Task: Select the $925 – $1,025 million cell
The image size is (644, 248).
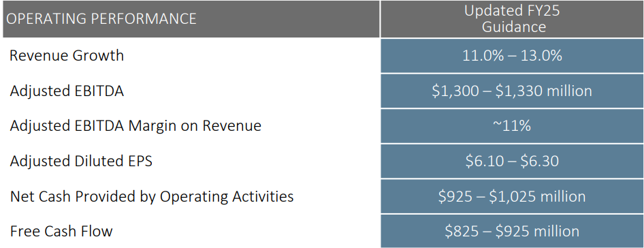Action: 512,197
